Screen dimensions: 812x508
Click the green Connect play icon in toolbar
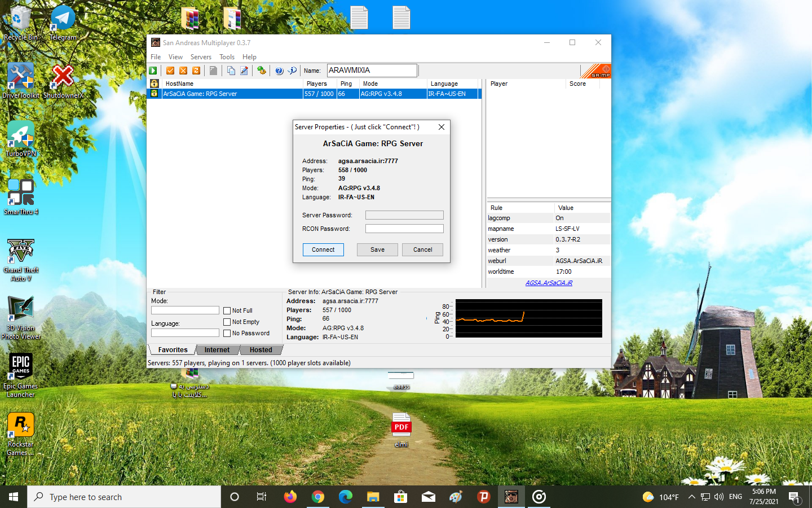(153, 71)
